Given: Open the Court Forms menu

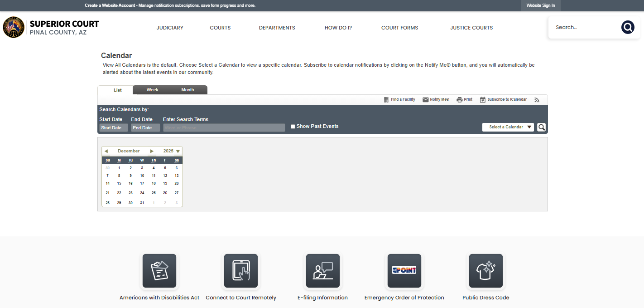Looking at the screenshot, I should coord(399,28).
